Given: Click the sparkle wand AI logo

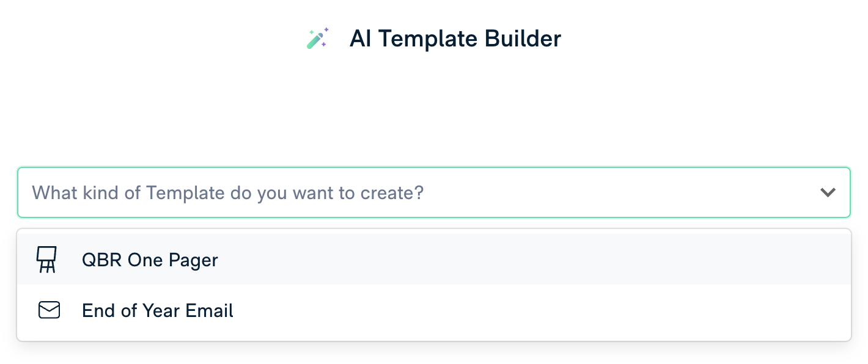Looking at the screenshot, I should coord(318,38).
